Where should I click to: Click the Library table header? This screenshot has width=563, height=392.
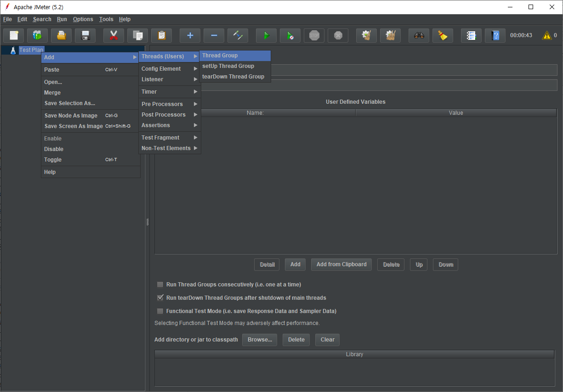(x=355, y=354)
